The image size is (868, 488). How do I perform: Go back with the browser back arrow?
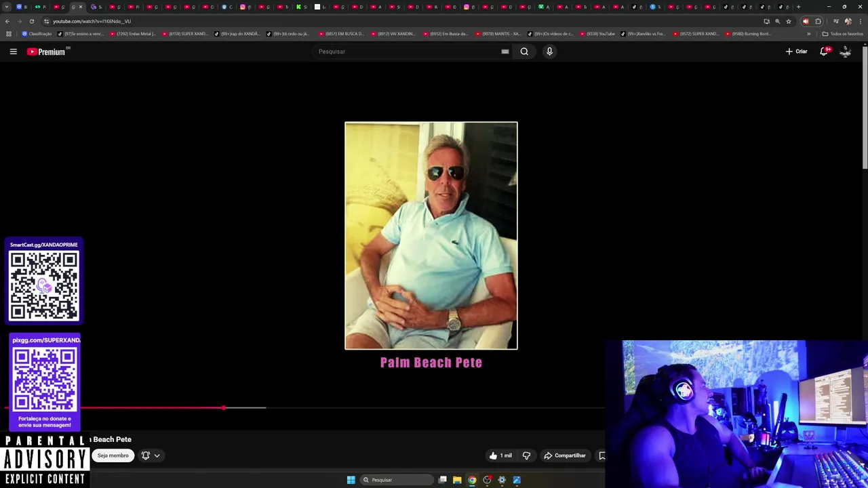tap(7, 21)
